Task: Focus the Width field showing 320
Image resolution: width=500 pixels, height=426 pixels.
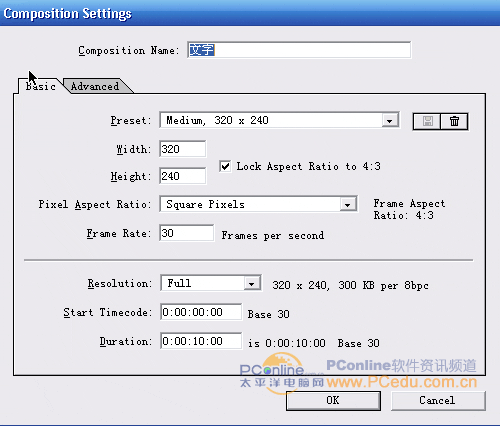Action: tap(183, 149)
